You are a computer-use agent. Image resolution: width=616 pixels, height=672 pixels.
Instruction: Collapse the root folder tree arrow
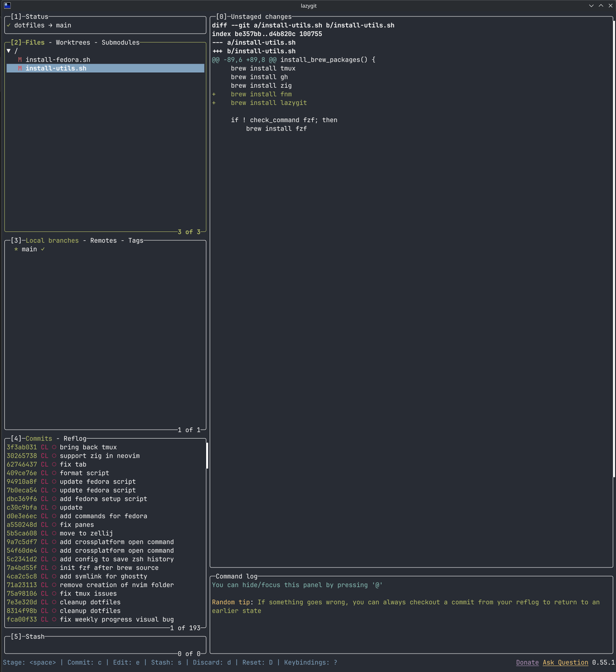click(8, 51)
